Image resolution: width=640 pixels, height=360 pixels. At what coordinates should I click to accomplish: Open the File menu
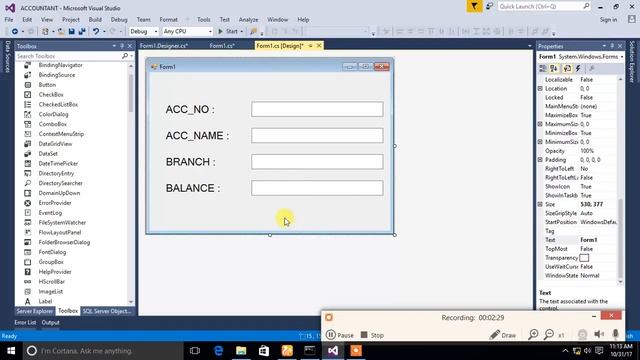[x=9, y=20]
